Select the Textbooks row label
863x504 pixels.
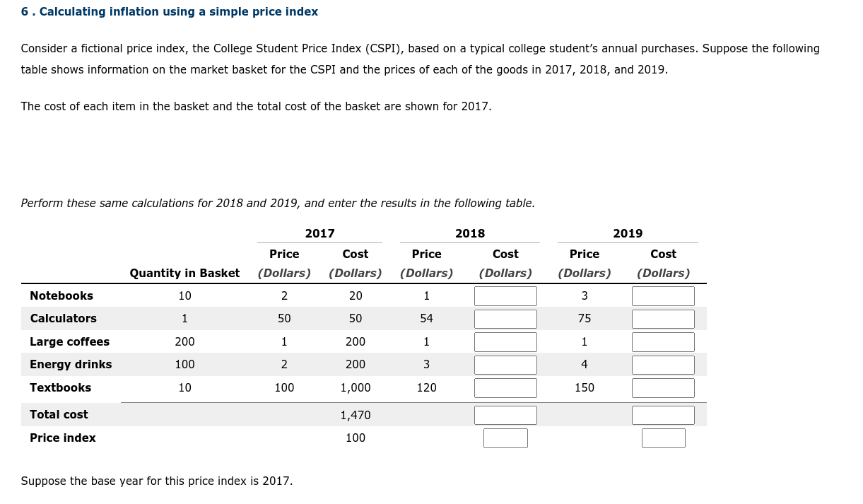click(60, 387)
